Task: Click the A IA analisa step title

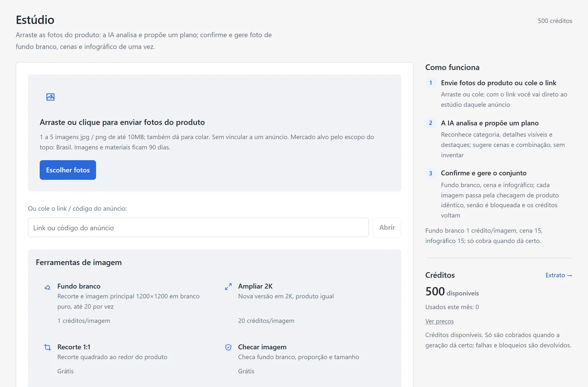Action: 490,123
